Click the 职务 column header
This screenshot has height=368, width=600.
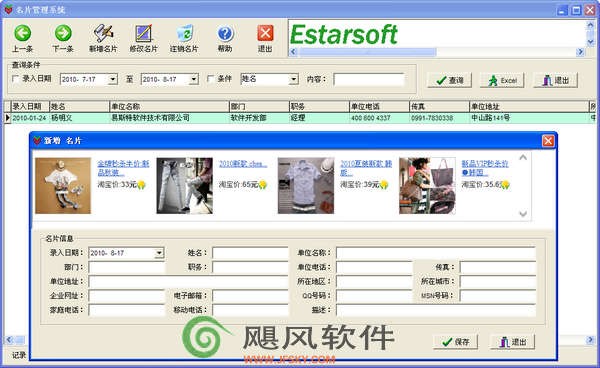coord(319,106)
